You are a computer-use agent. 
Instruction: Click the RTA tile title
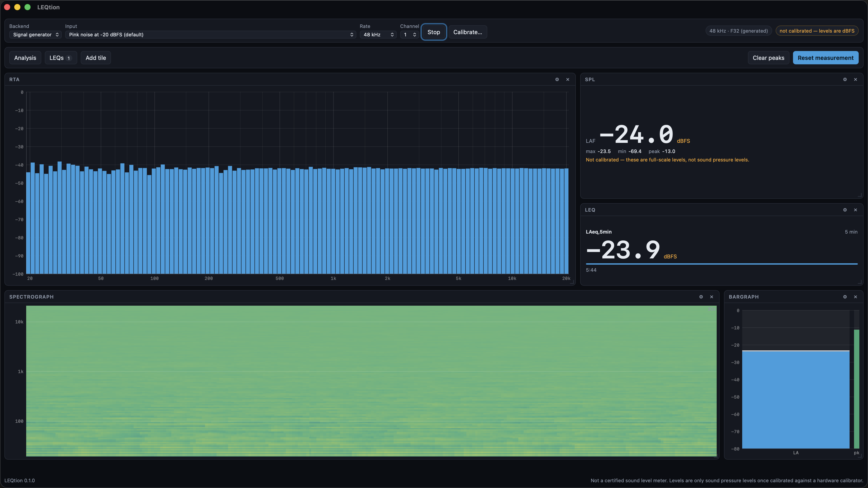tap(14, 79)
